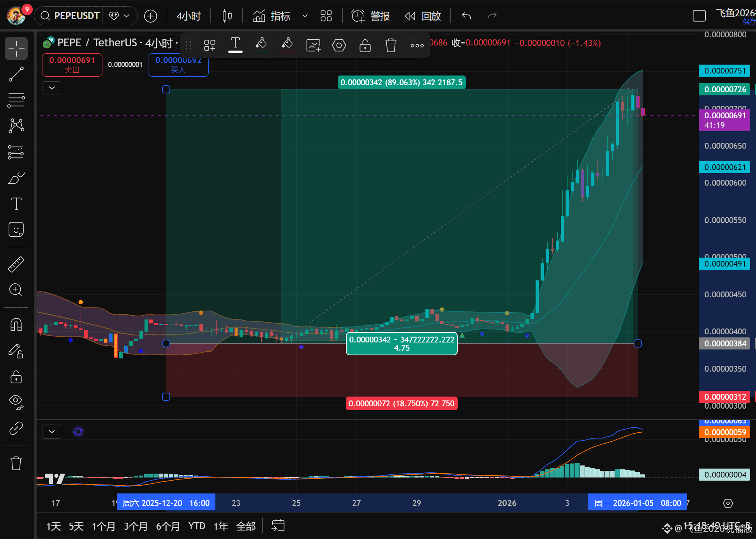
Task: Select the trend line drawing tool
Action: pos(16,74)
